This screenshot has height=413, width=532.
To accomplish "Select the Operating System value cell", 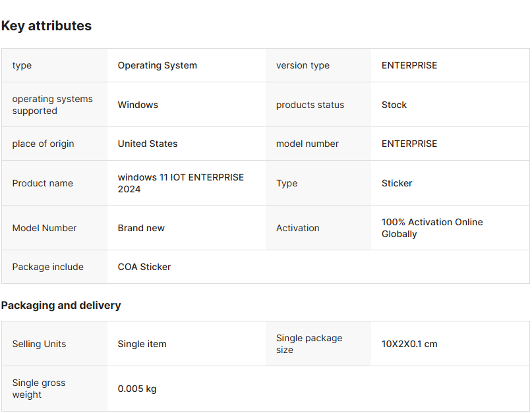I will [x=157, y=65].
